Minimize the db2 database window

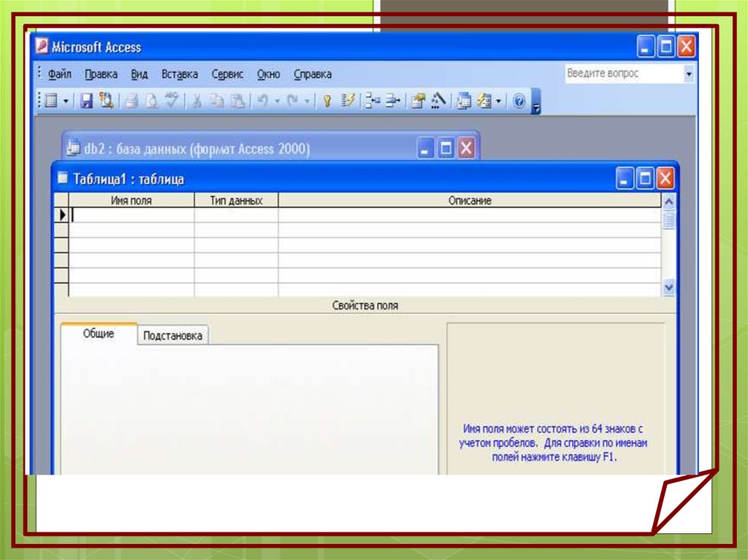[x=426, y=148]
